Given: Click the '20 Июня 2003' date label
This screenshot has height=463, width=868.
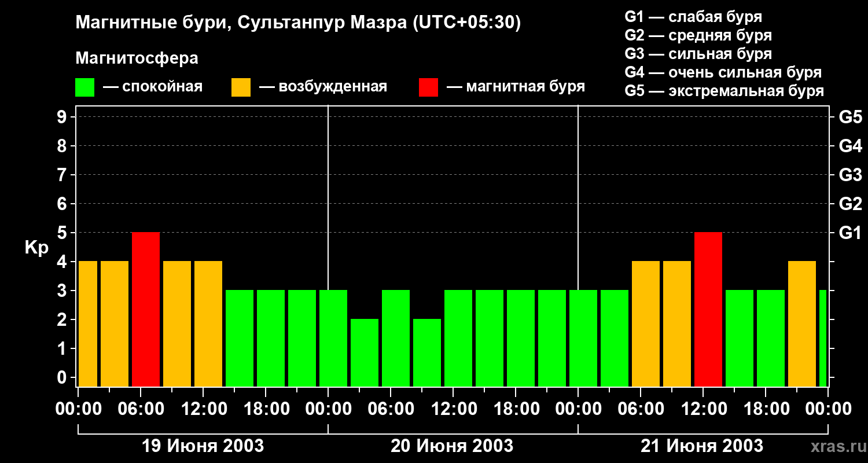Looking at the screenshot, I should [x=452, y=446].
